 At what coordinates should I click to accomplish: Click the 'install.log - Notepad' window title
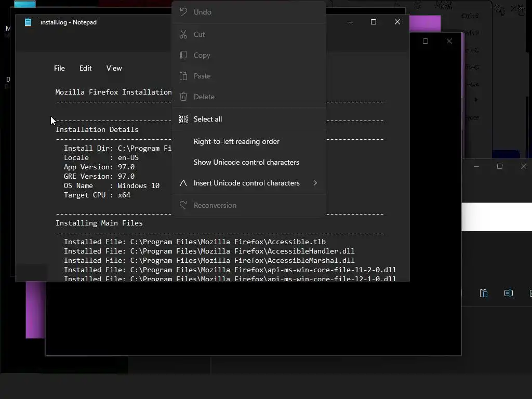[x=69, y=22]
